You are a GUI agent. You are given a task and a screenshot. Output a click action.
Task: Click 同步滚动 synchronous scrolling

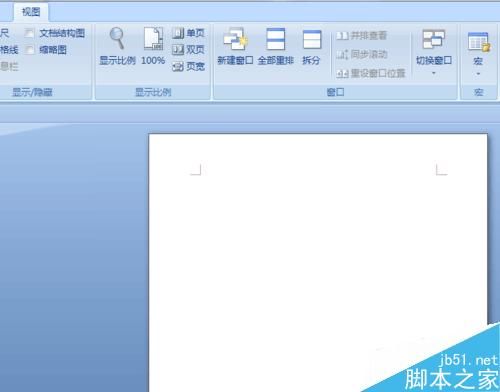point(361,54)
